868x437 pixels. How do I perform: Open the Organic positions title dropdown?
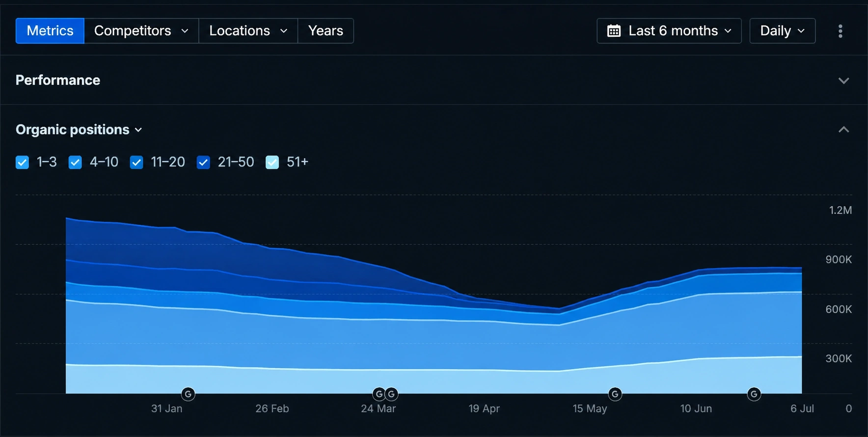pos(79,130)
